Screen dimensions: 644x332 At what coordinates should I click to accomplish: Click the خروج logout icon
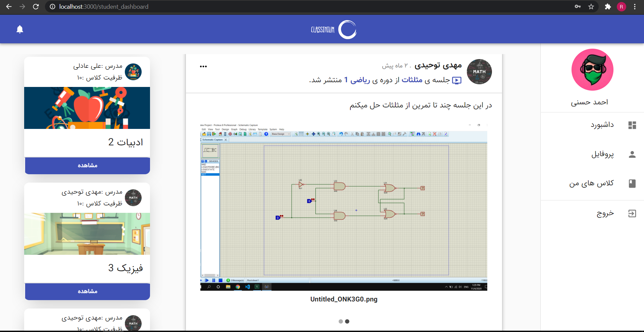click(x=632, y=214)
